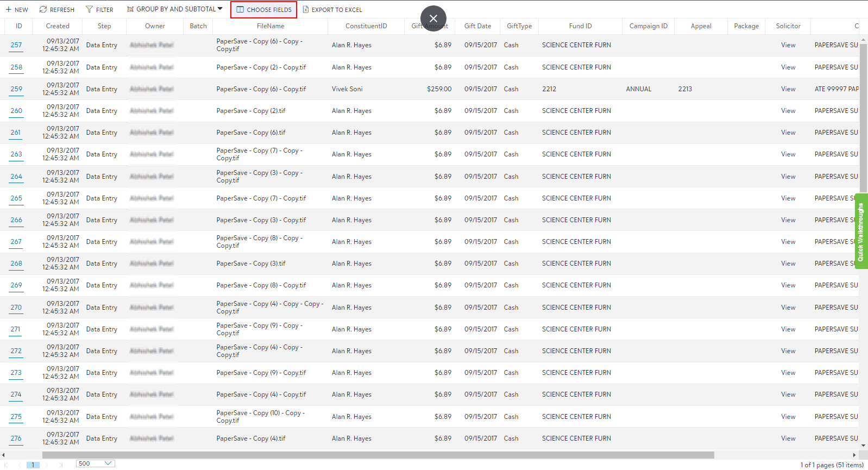Click the New plus icon in toolbar
Viewport: 868px width, 470px height.
click(9, 10)
